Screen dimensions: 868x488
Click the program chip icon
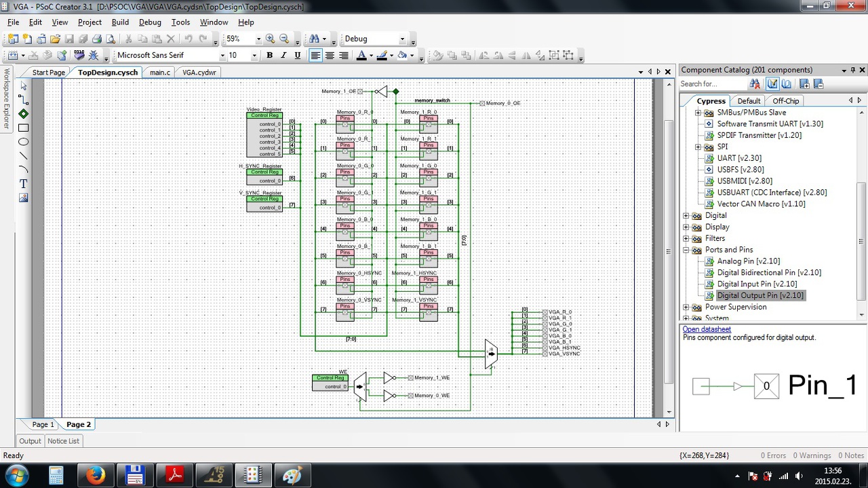click(79, 56)
